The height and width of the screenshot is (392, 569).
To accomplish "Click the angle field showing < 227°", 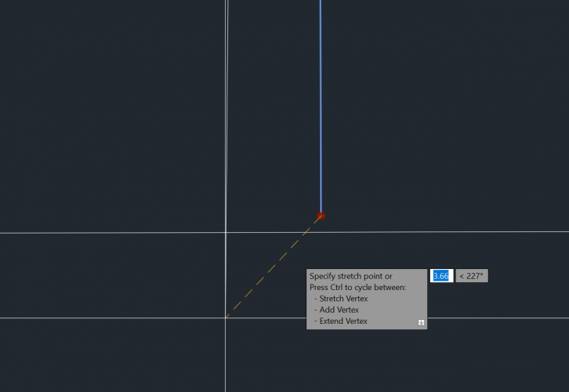I will 471,276.
